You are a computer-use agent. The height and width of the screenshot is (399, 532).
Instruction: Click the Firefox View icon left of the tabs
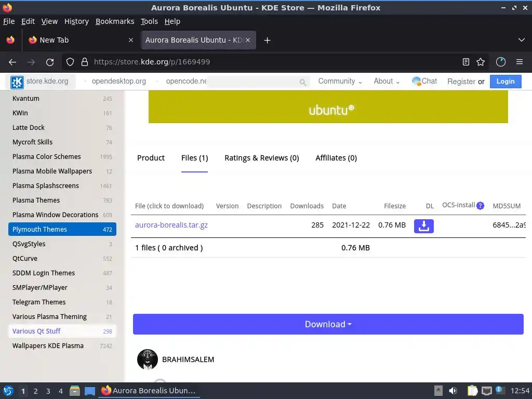(10, 40)
